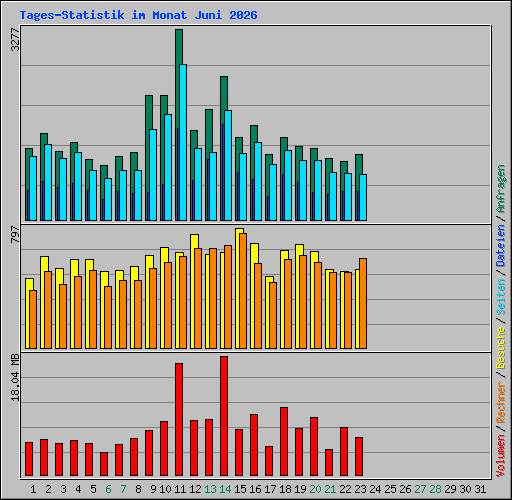Click the shortest red Volumen bar for day 6
Screen dimensions: 512x500
pyautogui.click(x=104, y=464)
